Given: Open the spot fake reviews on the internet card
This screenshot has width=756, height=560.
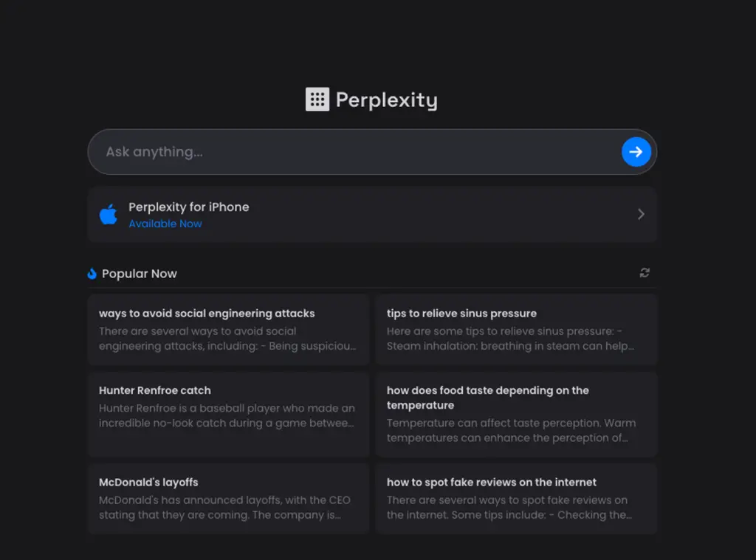Looking at the screenshot, I should 516,499.
